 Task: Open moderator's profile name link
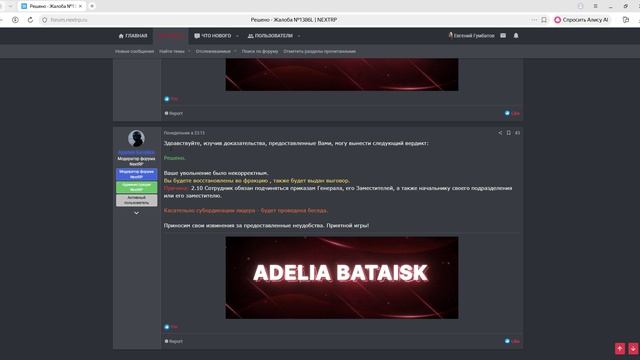136,152
